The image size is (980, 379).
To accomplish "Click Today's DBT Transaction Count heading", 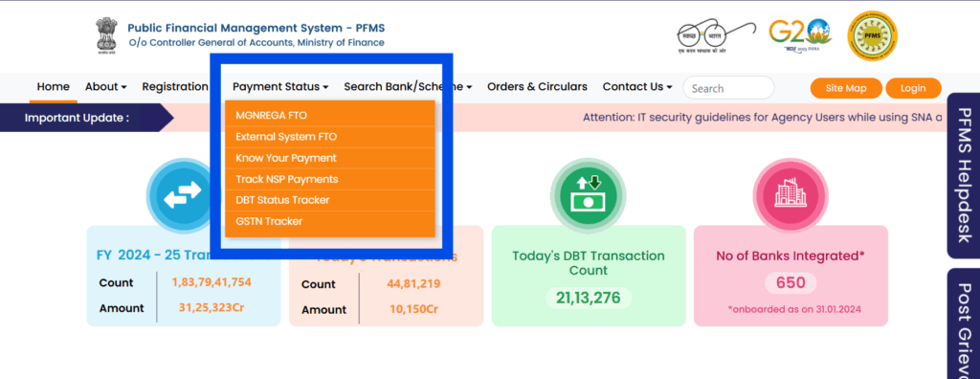I will 589,263.
